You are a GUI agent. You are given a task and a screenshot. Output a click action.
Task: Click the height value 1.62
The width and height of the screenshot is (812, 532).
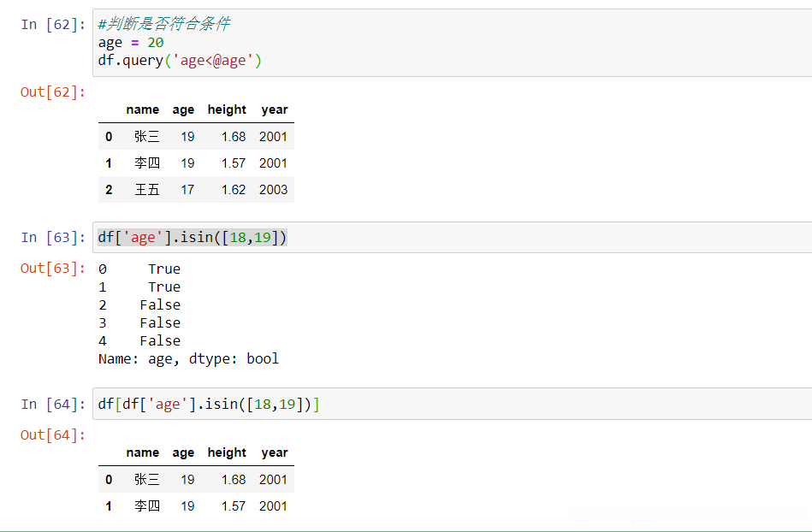point(233,190)
